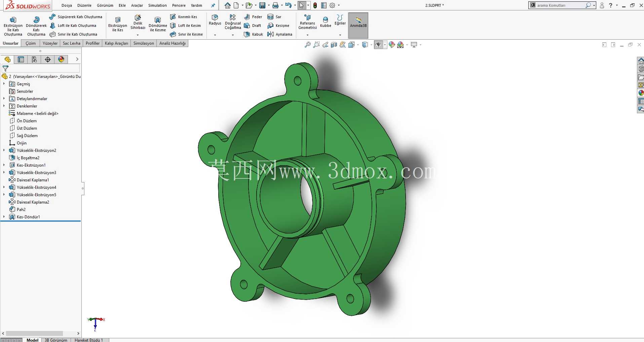Select Sınır ile Kesme tool
This screenshot has width=644, height=342.
click(x=186, y=34)
